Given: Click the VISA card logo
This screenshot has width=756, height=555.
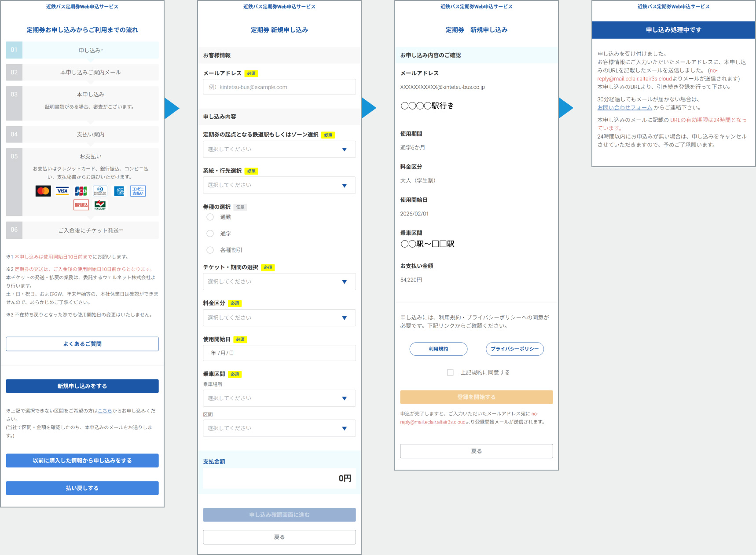Looking at the screenshot, I should [x=62, y=191].
